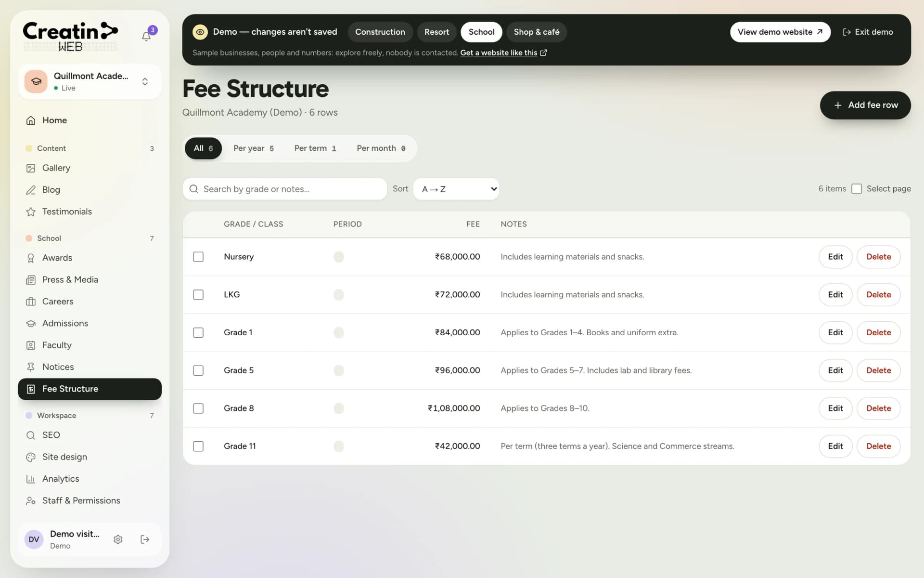Check the Grade 11 row checkbox
924x578 pixels.
coord(198,446)
